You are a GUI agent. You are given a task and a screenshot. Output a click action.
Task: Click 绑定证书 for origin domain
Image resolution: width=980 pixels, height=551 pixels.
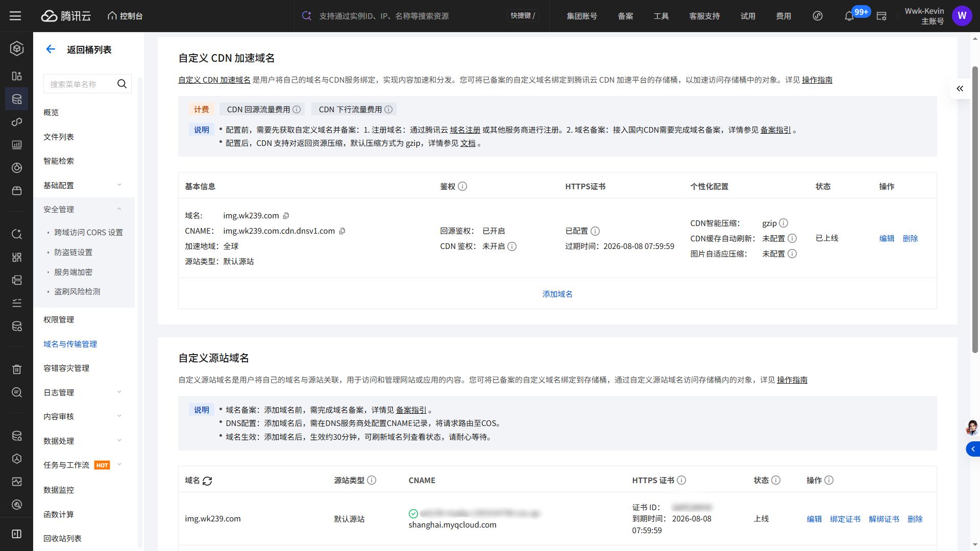click(845, 519)
